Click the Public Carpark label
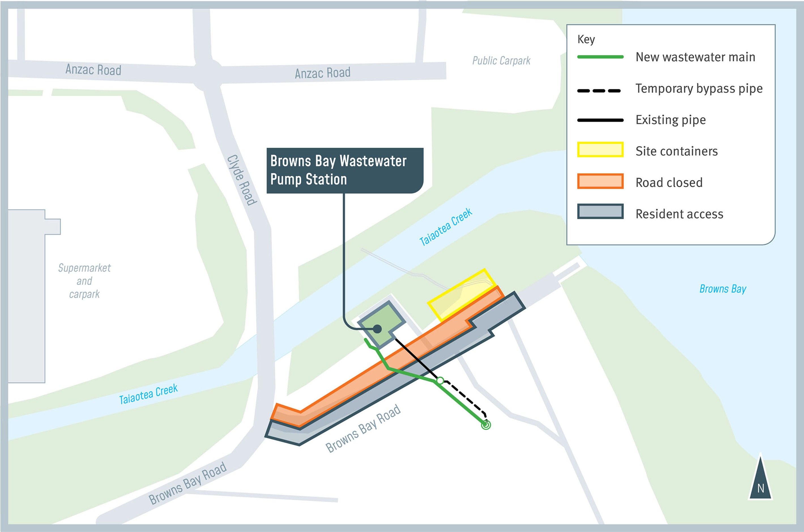 pyautogui.click(x=501, y=61)
